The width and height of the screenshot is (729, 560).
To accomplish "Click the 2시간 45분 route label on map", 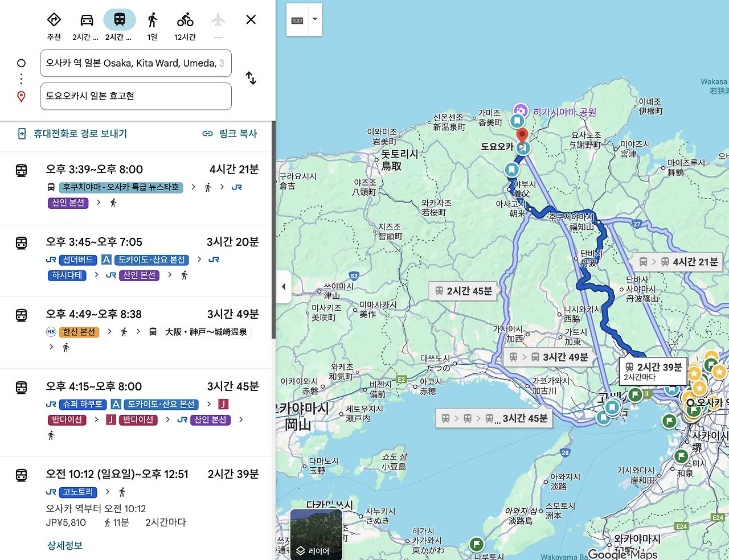I will [464, 291].
